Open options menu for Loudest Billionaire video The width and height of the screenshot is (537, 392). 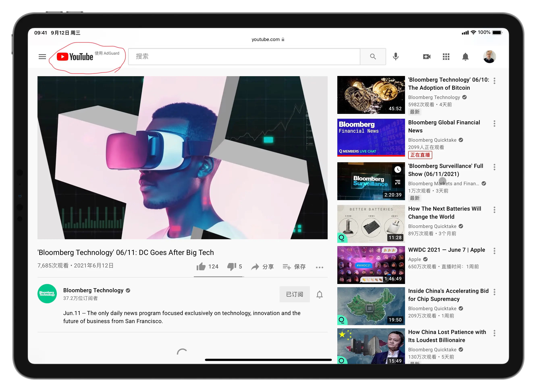pyautogui.click(x=494, y=333)
